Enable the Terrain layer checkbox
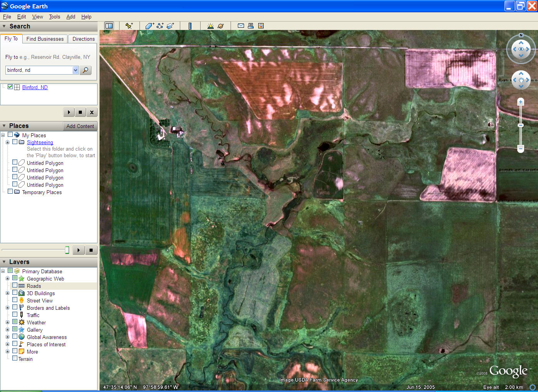Image resolution: width=538 pixels, height=392 pixels. pos(15,359)
